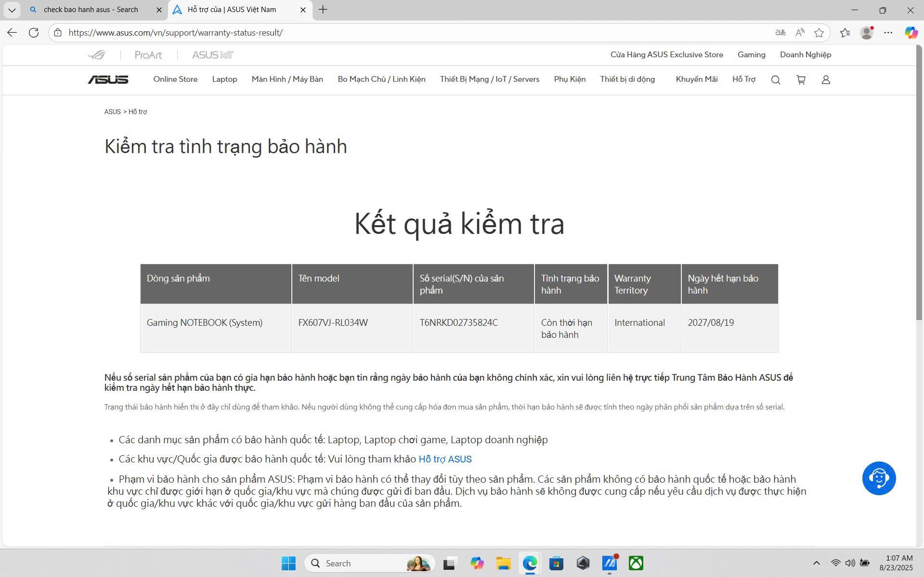Click the ASUS logo
This screenshot has width=924, height=577.
[x=108, y=80]
